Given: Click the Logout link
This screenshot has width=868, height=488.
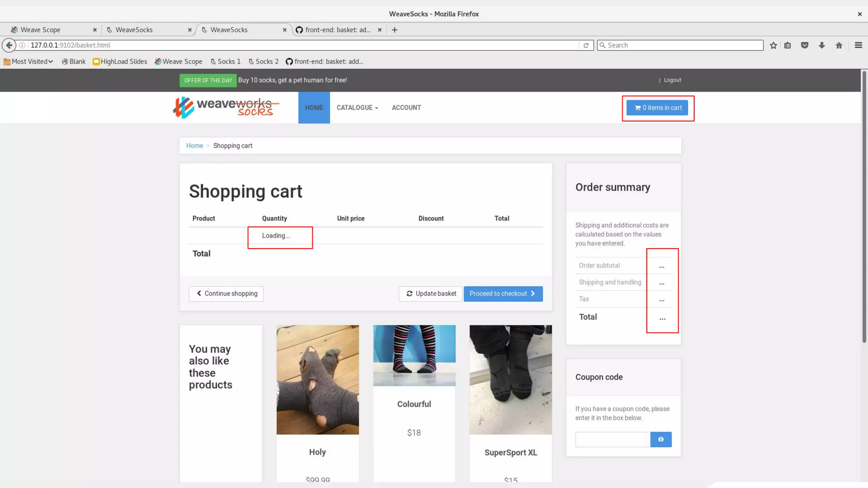Looking at the screenshot, I should (672, 80).
